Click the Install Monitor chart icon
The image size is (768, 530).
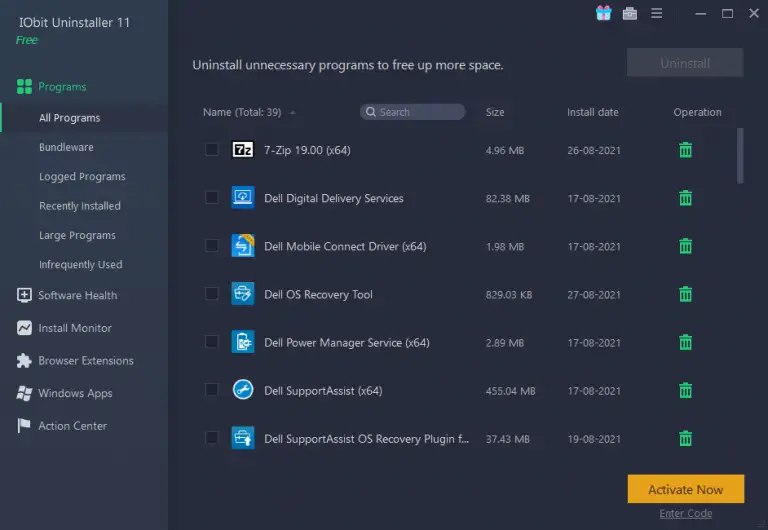click(24, 328)
